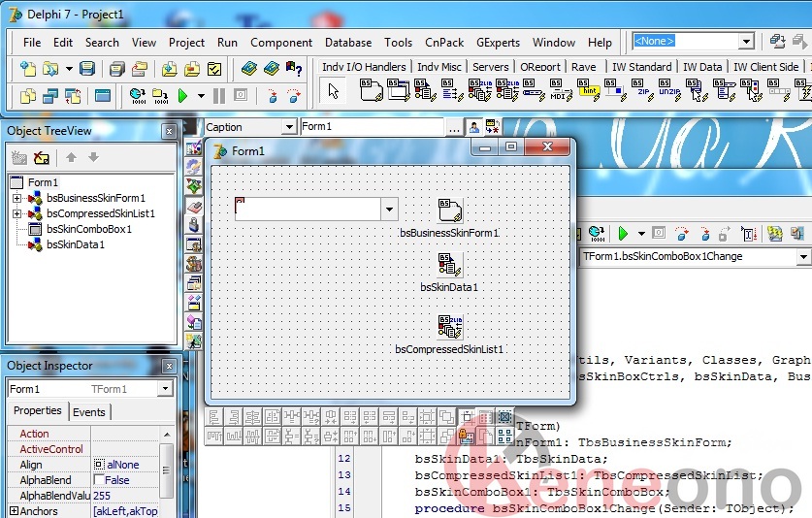812x518 pixels.
Task: Open the GExperts menu
Action: coord(498,43)
